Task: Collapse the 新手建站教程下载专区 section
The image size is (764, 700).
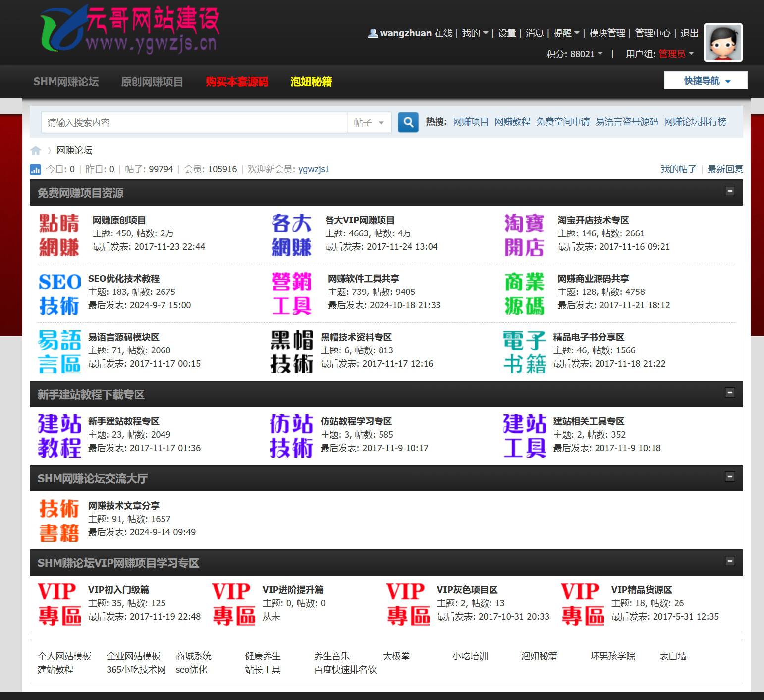Action: (x=729, y=393)
